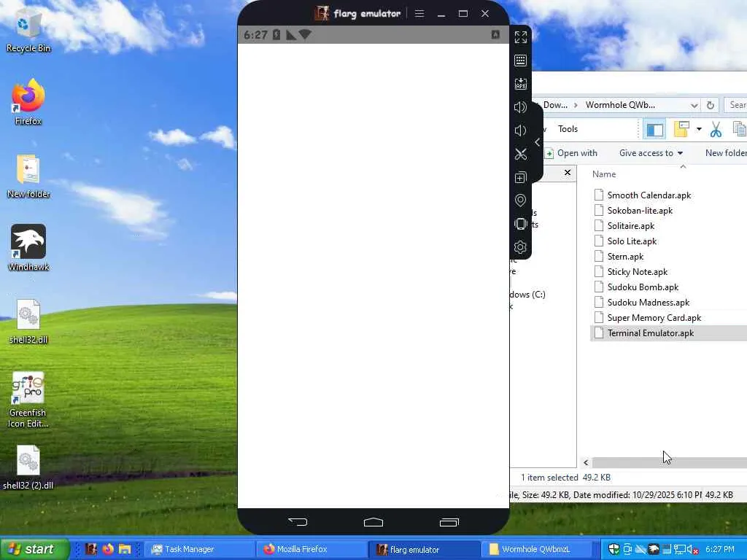
Task: Switch to Wormhole QWbmzL taskbar button
Action: click(x=537, y=549)
